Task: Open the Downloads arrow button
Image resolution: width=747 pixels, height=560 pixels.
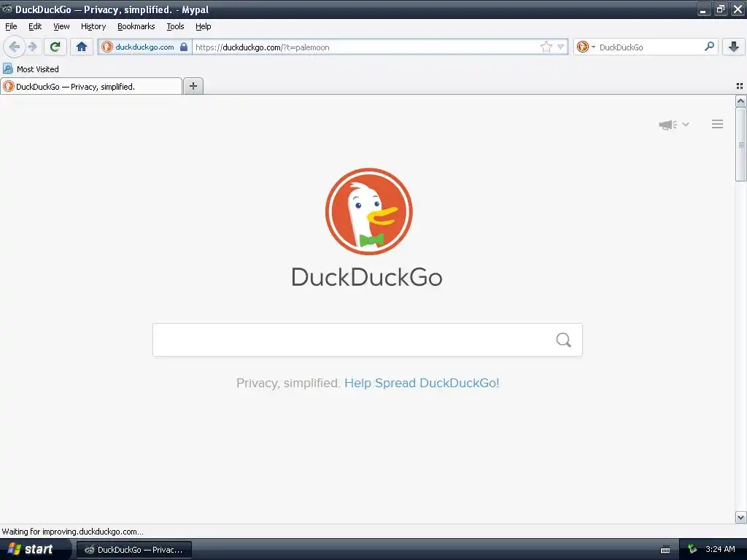Action: click(734, 47)
